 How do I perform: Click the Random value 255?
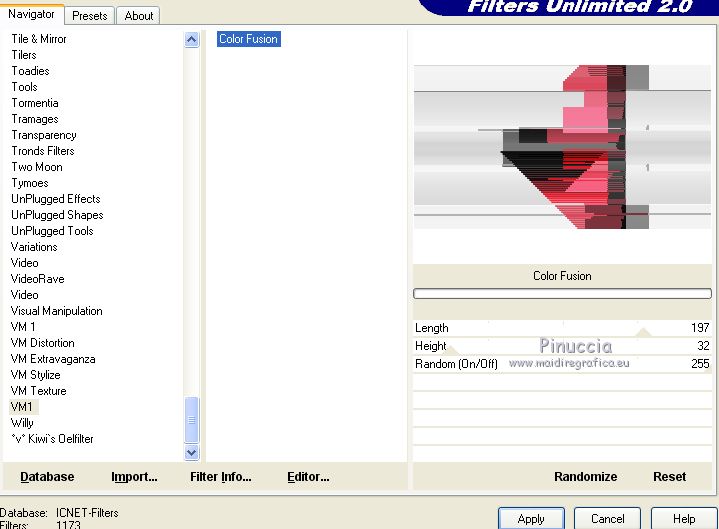(x=700, y=364)
